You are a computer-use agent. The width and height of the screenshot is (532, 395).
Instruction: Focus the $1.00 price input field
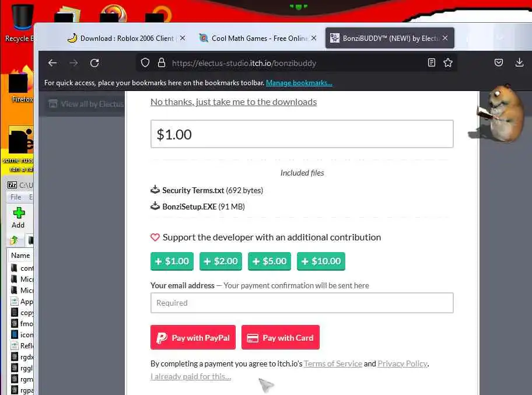click(302, 134)
